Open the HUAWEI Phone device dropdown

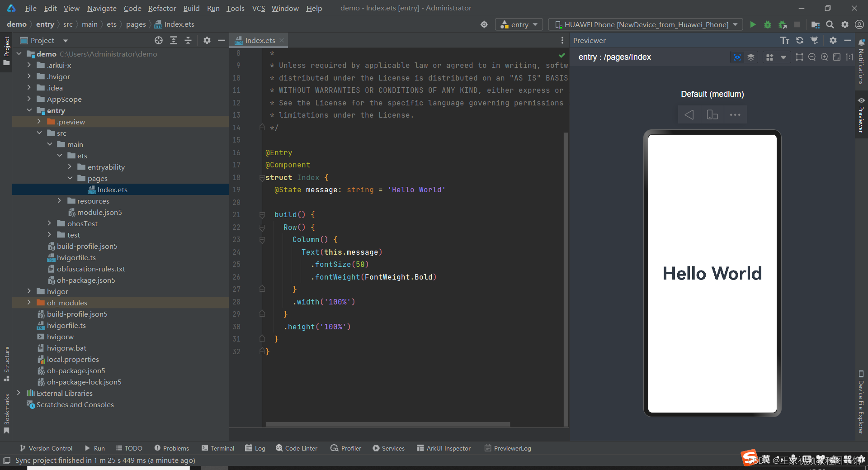click(x=646, y=24)
